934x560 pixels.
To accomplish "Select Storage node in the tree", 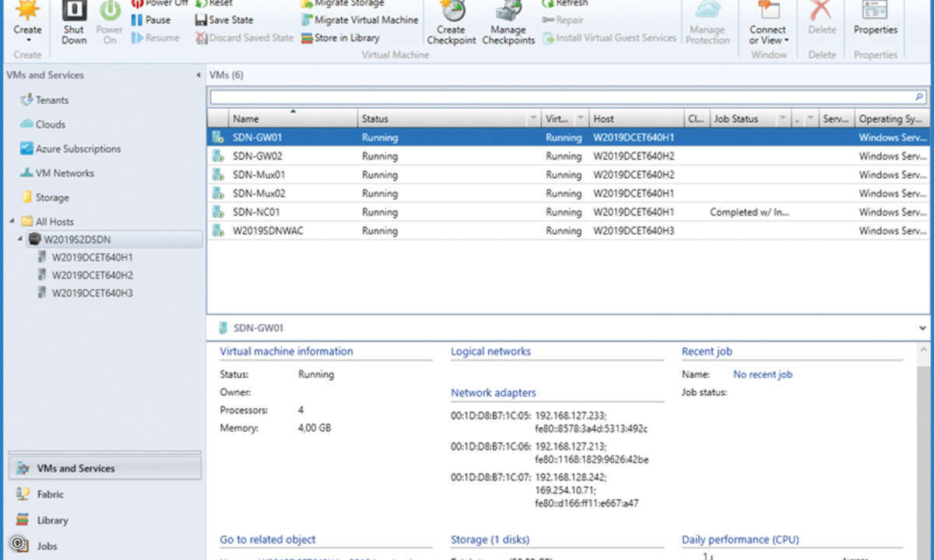I will pyautogui.click(x=52, y=198).
